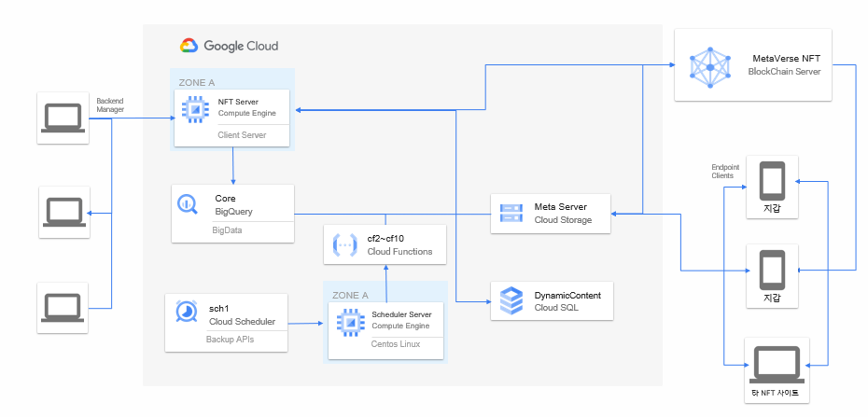The width and height of the screenshot is (868, 417).
Task: Select the Cloud Storage text
Action: 563,219
